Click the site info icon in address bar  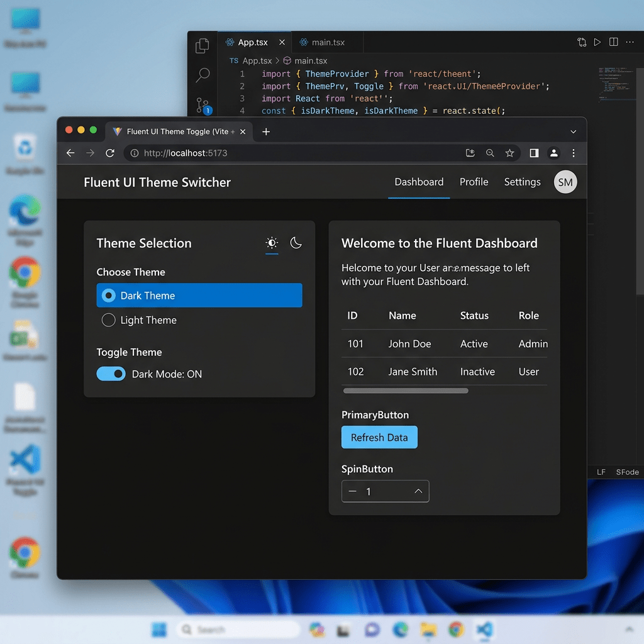click(x=135, y=153)
